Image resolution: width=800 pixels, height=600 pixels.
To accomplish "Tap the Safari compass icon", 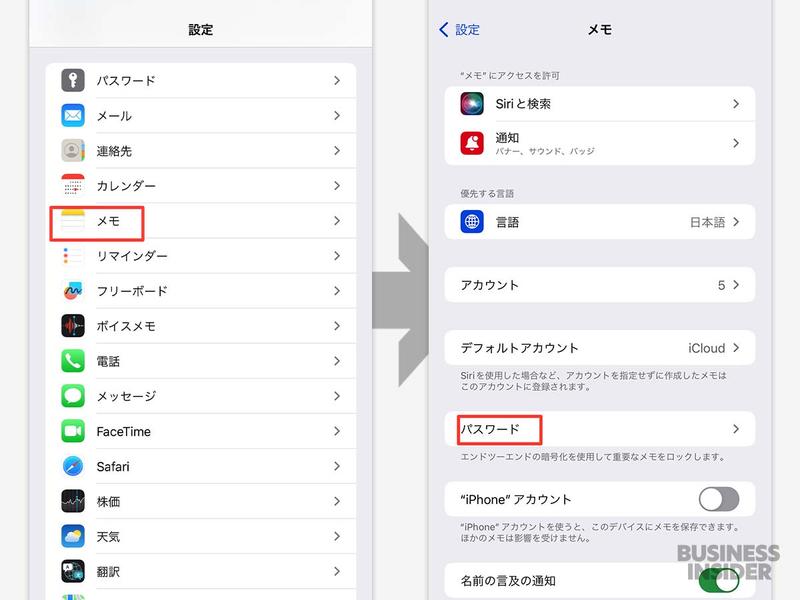I will click(x=73, y=466).
